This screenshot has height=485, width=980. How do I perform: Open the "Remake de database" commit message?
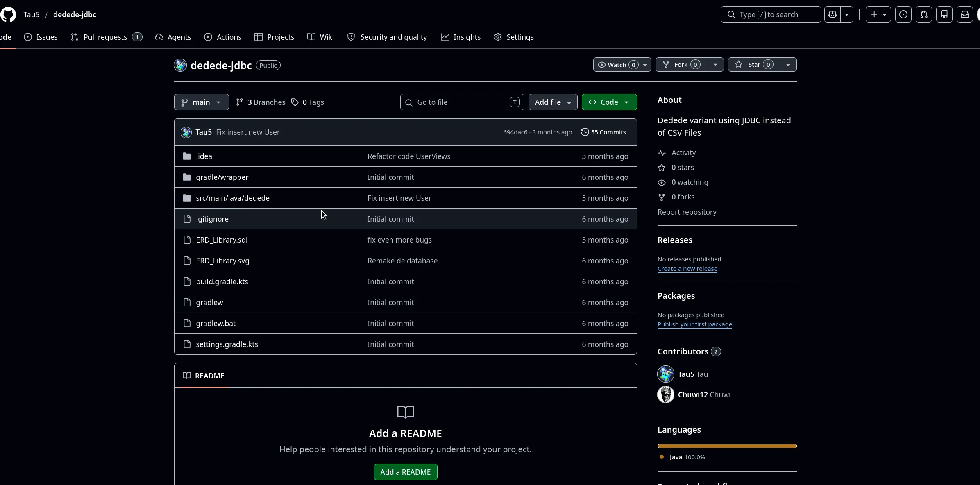(402, 261)
